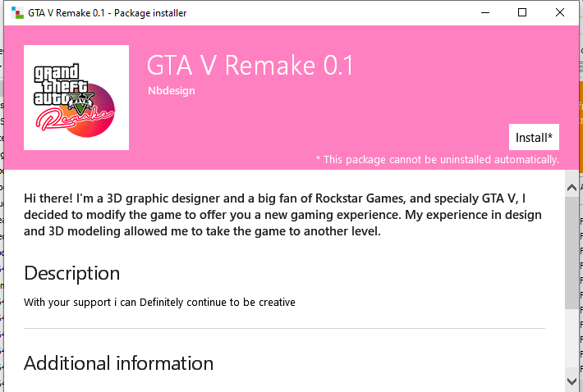
Task: Click the Nbdesign publisher name
Action: [x=171, y=90]
